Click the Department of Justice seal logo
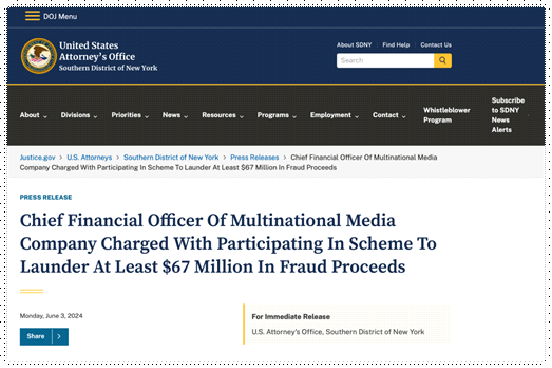Viewport: 552px width, 368px height. [38, 56]
